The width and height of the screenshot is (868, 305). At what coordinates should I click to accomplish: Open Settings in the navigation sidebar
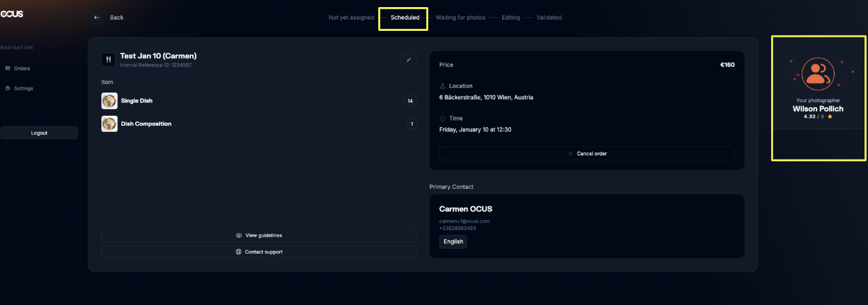[23, 88]
